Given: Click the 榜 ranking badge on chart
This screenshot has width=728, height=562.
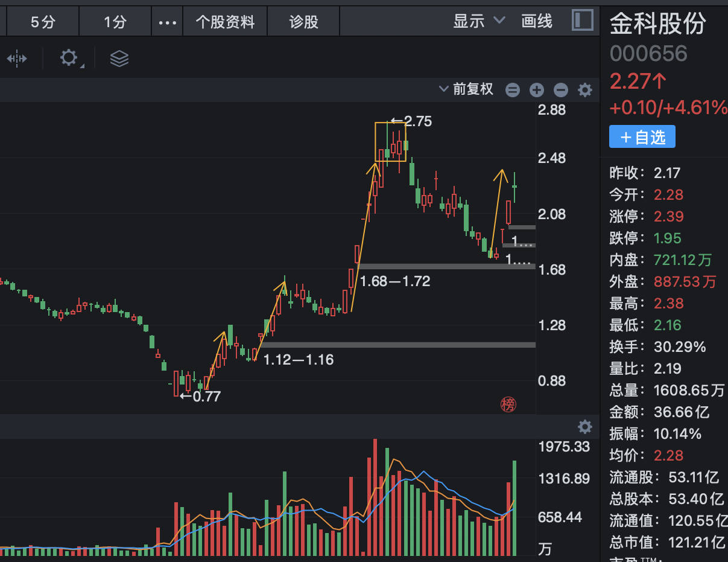Looking at the screenshot, I should coord(508,404).
